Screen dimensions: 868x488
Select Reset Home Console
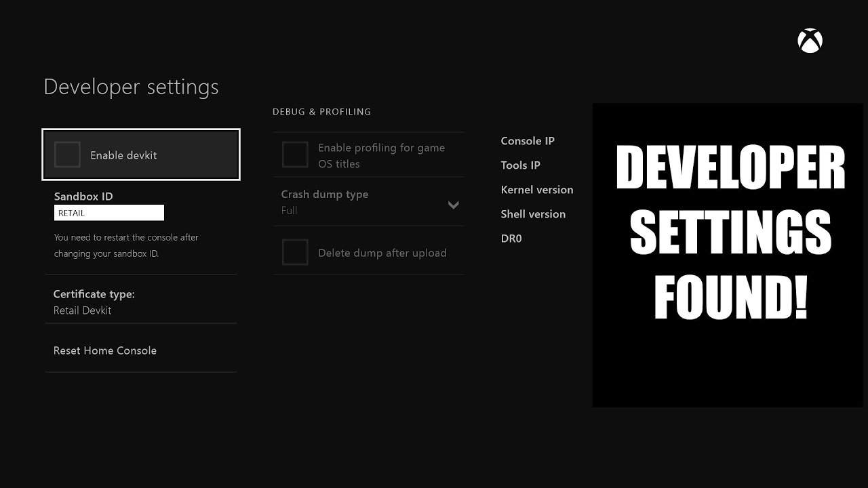tap(105, 350)
